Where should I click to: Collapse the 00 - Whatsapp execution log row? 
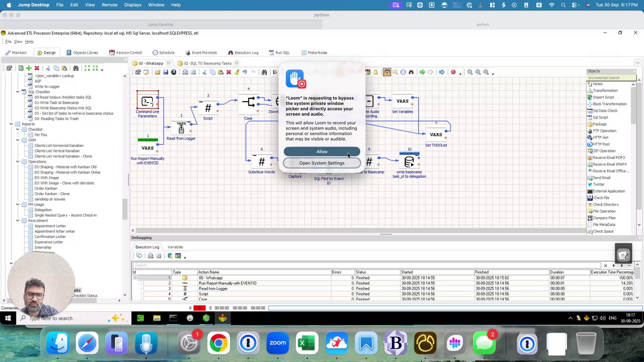point(135,278)
